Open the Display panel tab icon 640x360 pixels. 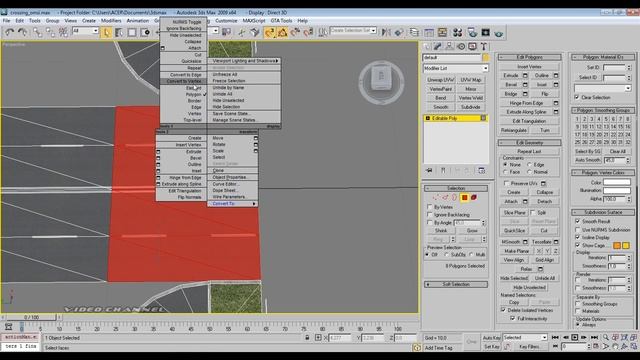472,47
